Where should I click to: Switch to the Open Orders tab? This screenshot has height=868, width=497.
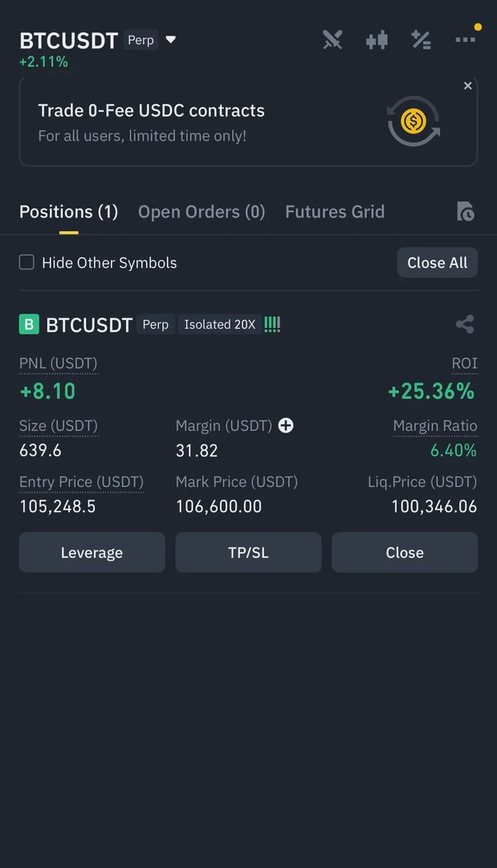click(x=202, y=212)
